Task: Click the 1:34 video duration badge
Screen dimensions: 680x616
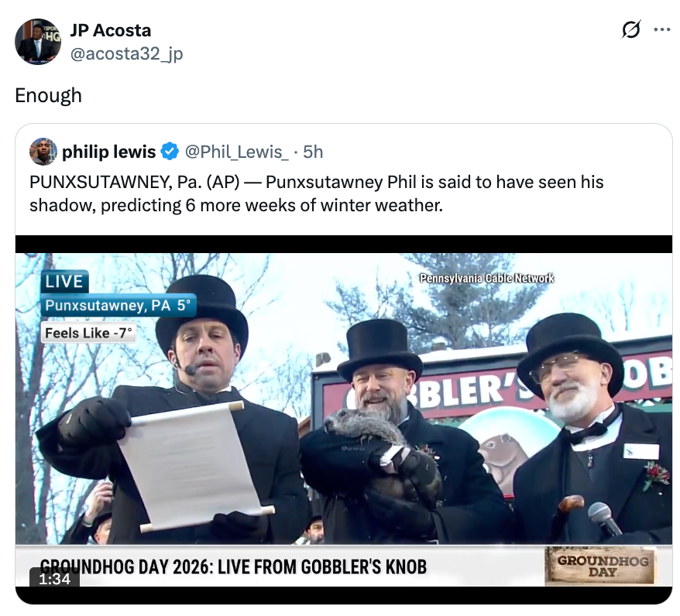Action: pos(55,579)
